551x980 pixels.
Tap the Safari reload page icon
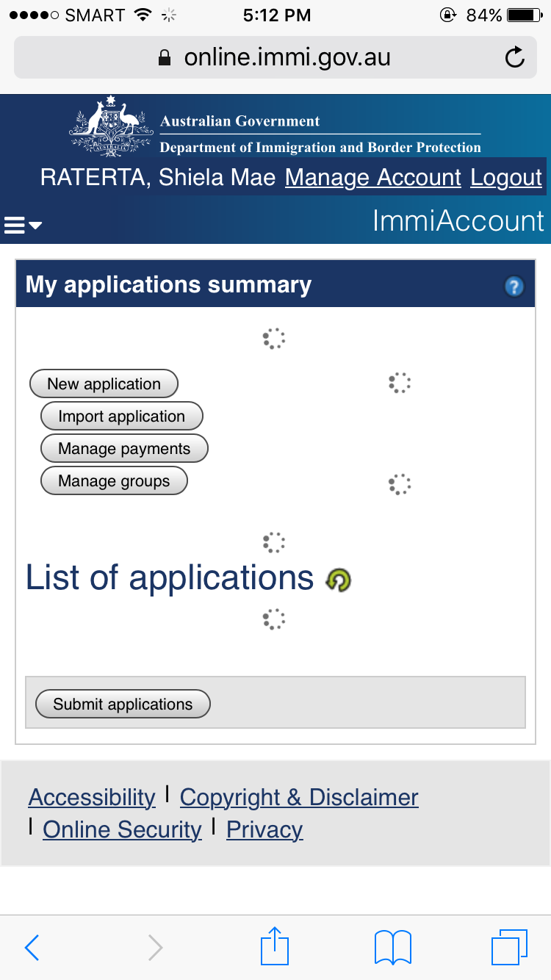click(x=515, y=57)
